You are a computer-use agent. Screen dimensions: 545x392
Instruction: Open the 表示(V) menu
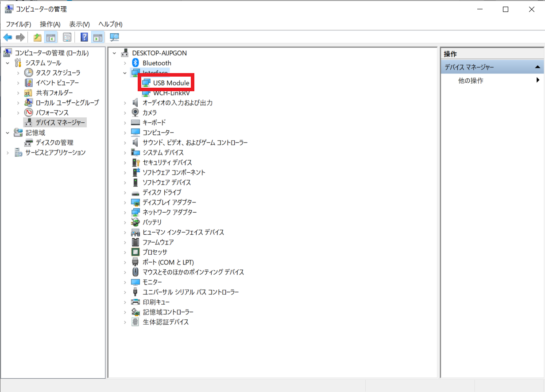[x=79, y=24]
